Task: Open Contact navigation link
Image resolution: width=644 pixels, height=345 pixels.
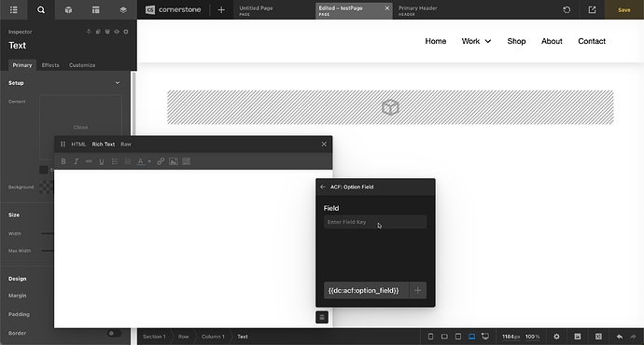Action: [x=592, y=41]
